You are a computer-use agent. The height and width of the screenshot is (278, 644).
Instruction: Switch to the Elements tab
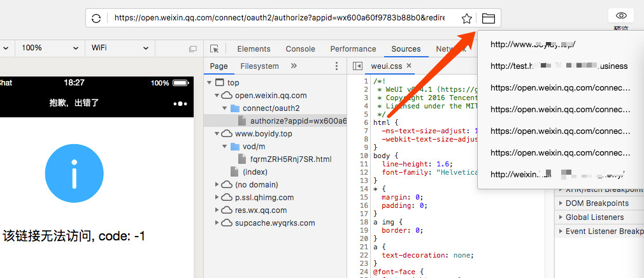pos(254,49)
